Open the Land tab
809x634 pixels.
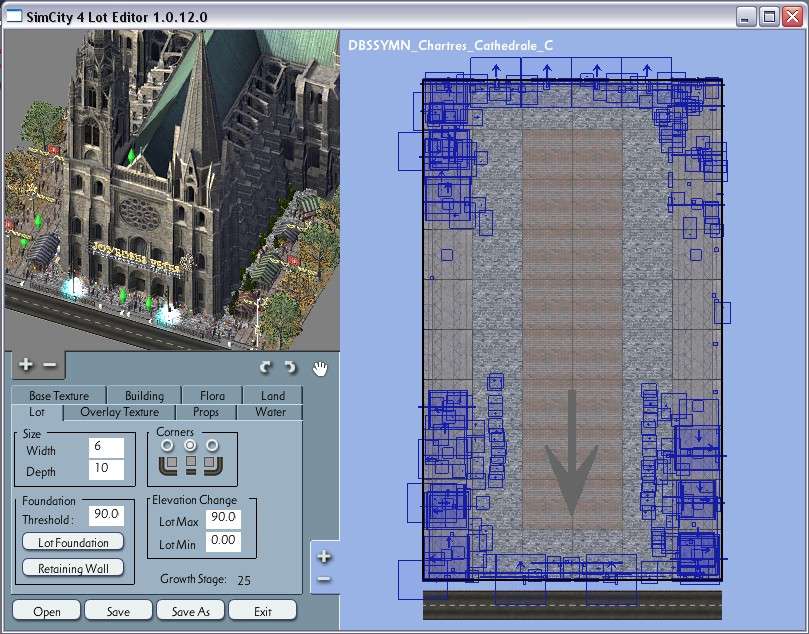point(272,396)
